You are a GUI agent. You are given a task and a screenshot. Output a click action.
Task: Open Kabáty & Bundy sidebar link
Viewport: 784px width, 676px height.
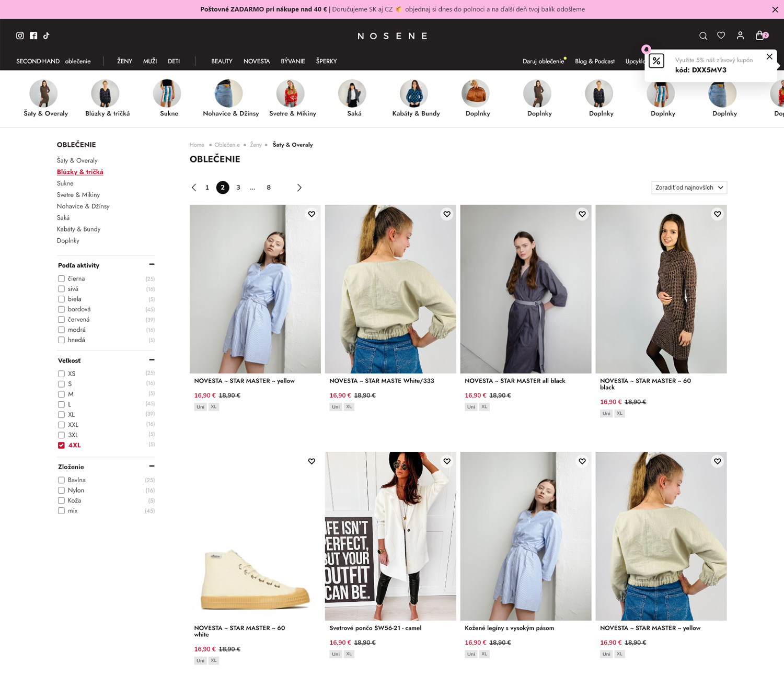click(x=78, y=229)
